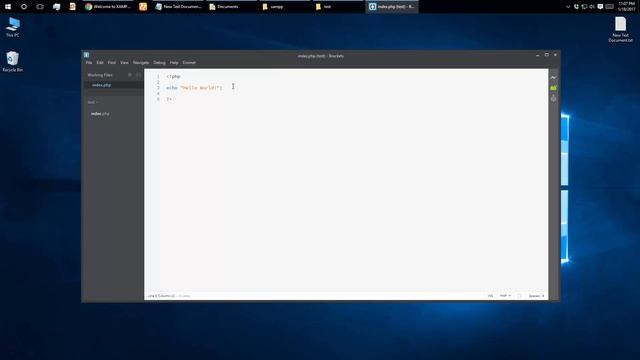Screen dimensions: 640x360
Task: Open the View menu in Brackets
Action: (x=124, y=62)
